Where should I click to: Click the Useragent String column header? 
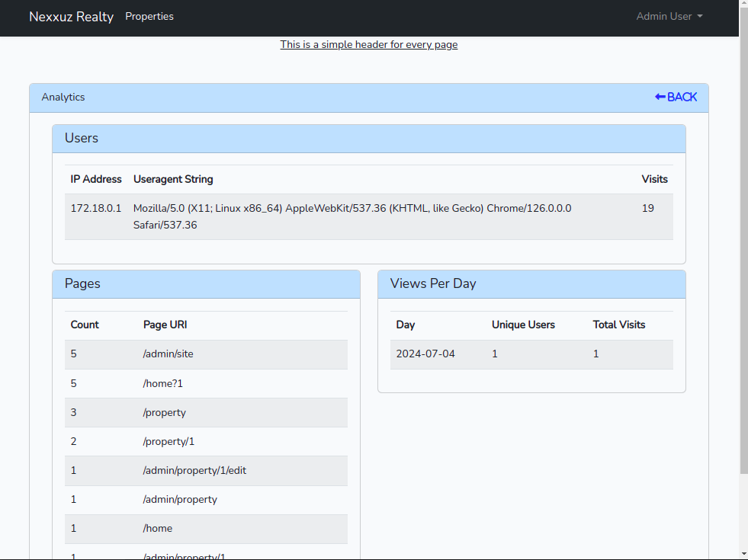173,179
